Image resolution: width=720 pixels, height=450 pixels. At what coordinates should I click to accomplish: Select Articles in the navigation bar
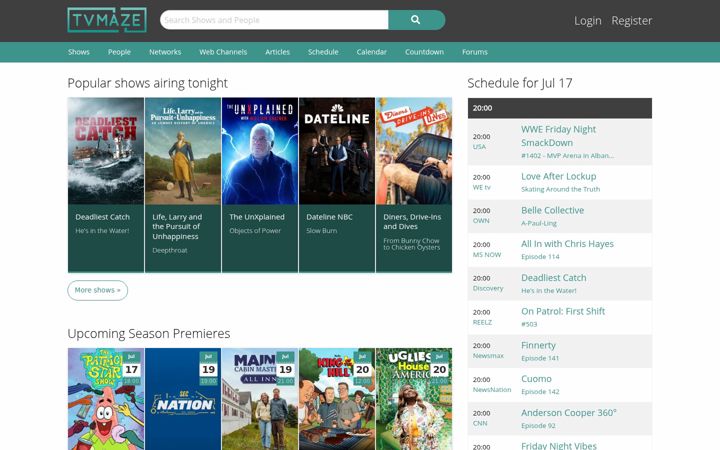277,52
